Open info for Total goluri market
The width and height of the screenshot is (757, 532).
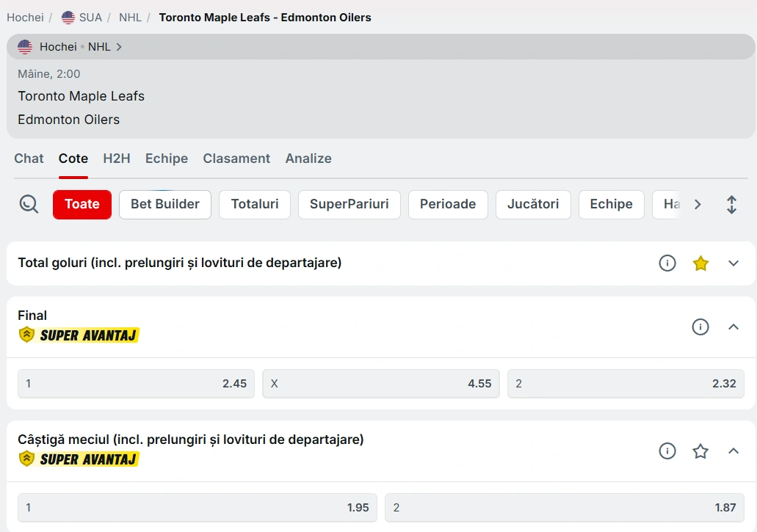pyautogui.click(x=667, y=263)
